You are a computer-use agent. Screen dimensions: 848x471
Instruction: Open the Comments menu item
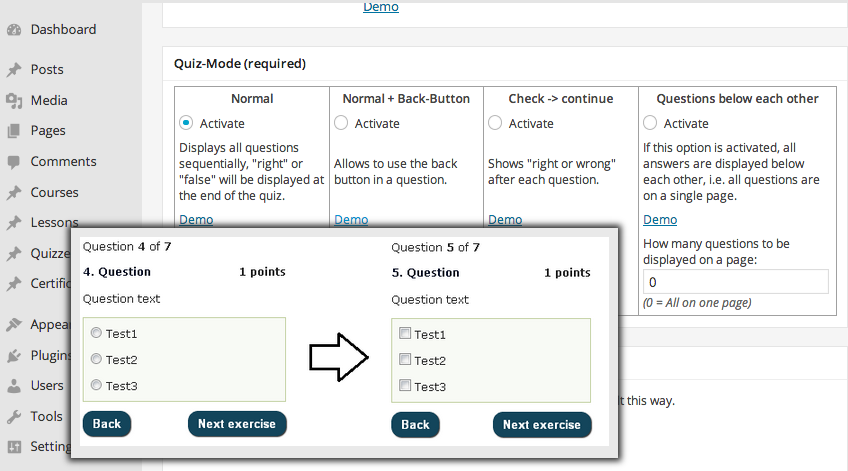[x=63, y=162]
